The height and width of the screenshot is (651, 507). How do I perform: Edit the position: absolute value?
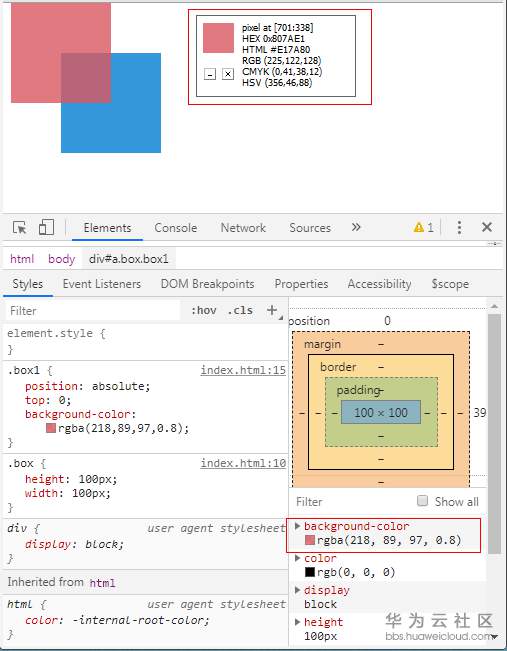118,387
